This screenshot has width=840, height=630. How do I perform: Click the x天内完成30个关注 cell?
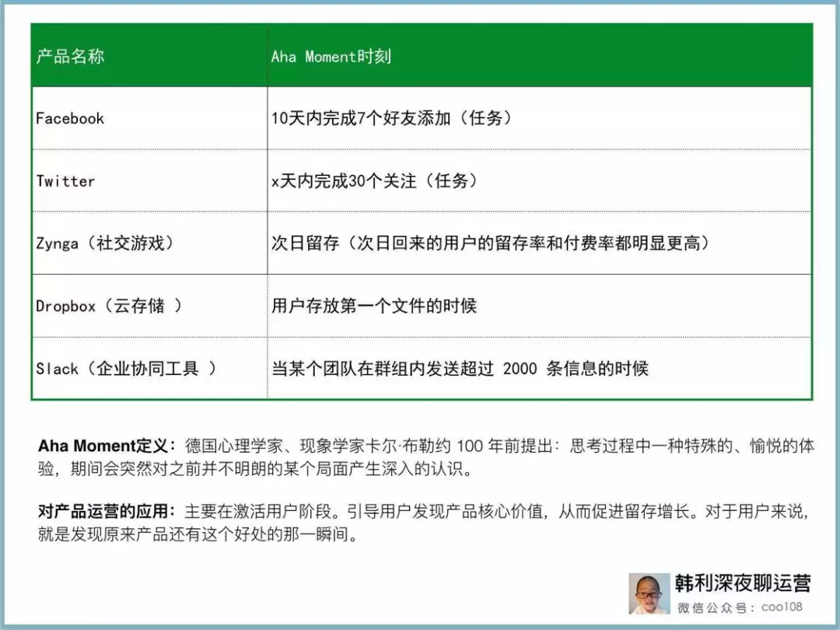point(540,181)
